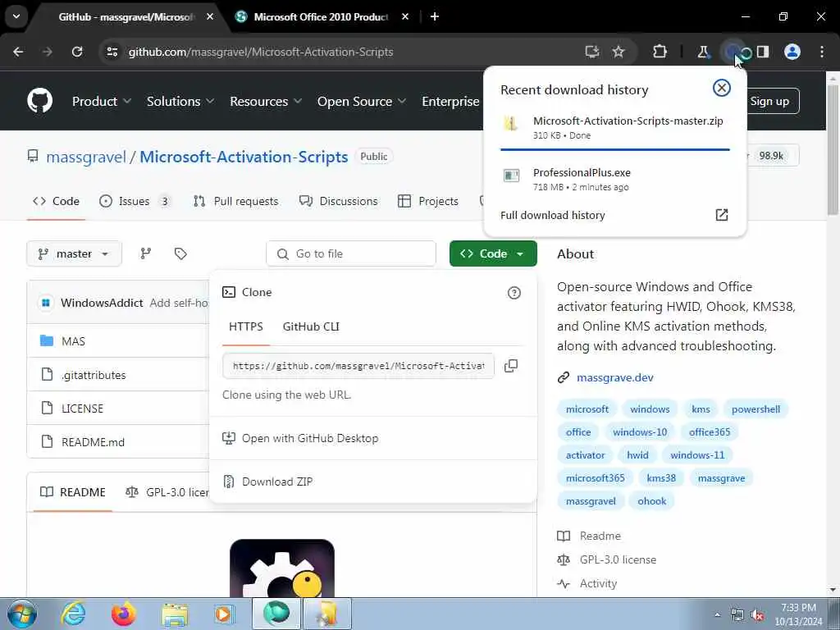Image resolution: width=840 pixels, height=630 pixels.
Task: Click the browser address bar URL
Action: 260,52
